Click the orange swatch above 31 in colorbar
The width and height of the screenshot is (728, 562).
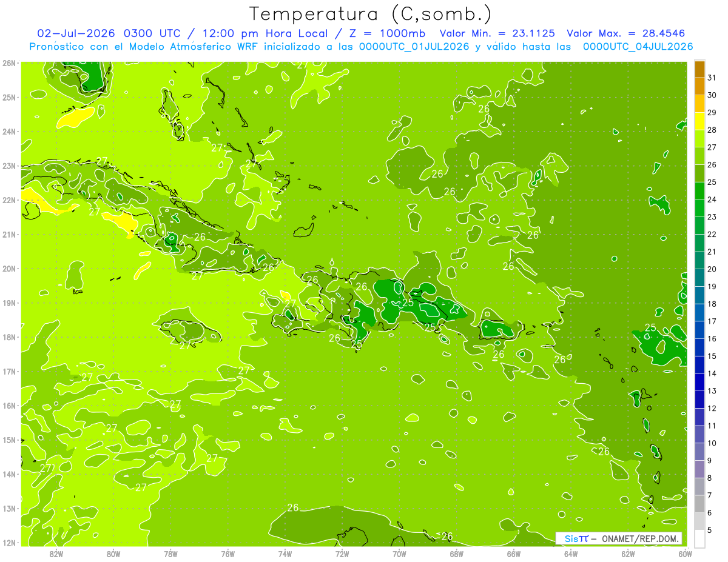point(699,69)
